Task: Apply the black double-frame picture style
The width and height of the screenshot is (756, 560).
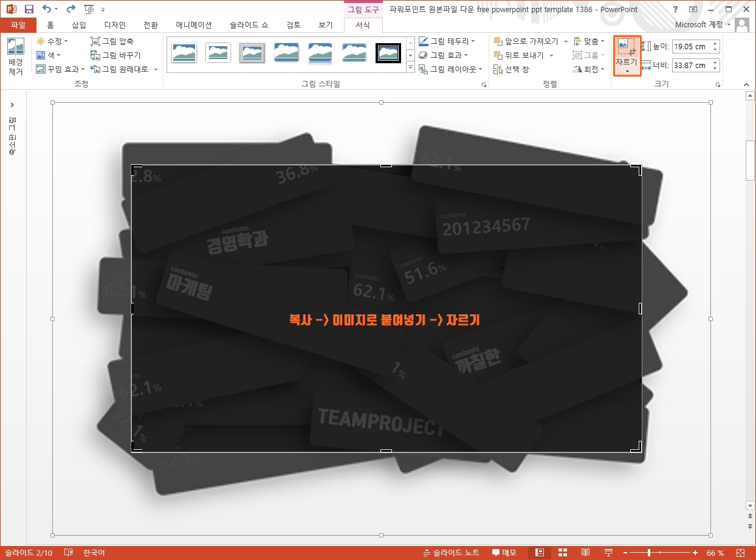Action: (388, 53)
